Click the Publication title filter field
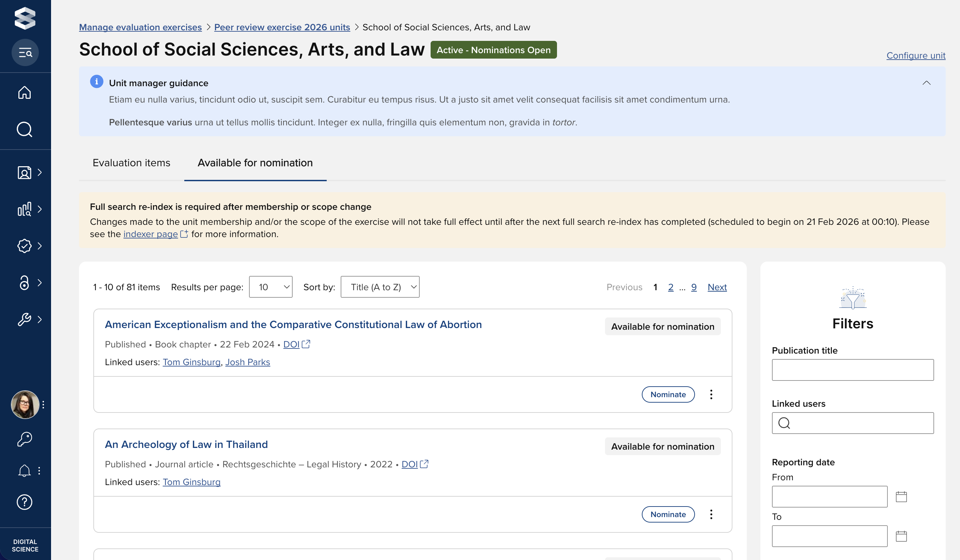Screen dimensions: 960x560 pyautogui.click(x=852, y=370)
